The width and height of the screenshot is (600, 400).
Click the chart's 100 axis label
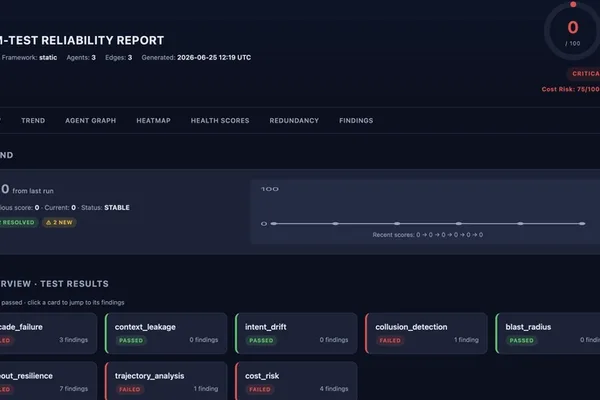tap(270, 189)
